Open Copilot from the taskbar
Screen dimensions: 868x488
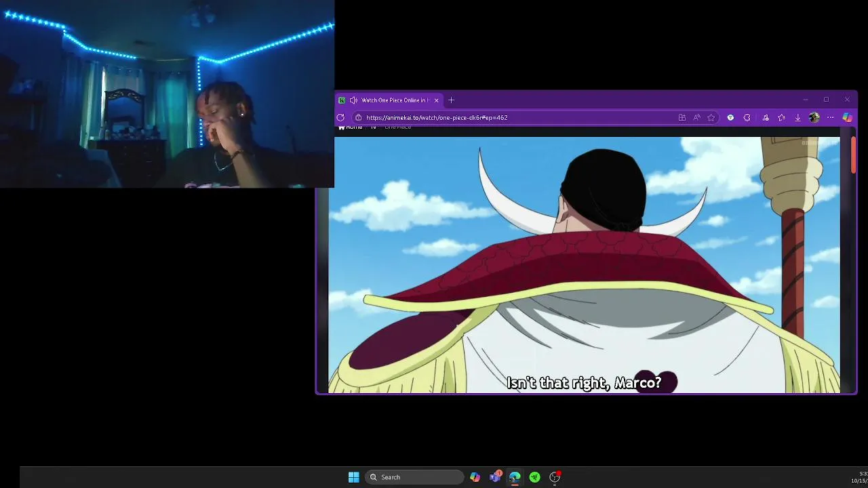[x=475, y=477]
